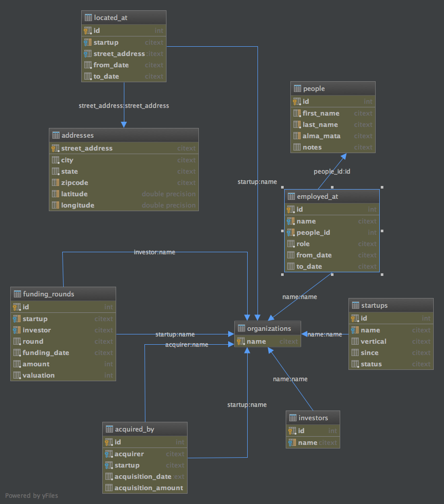Click the table icon beside people title
This screenshot has width=444, height=504.
tap(297, 88)
